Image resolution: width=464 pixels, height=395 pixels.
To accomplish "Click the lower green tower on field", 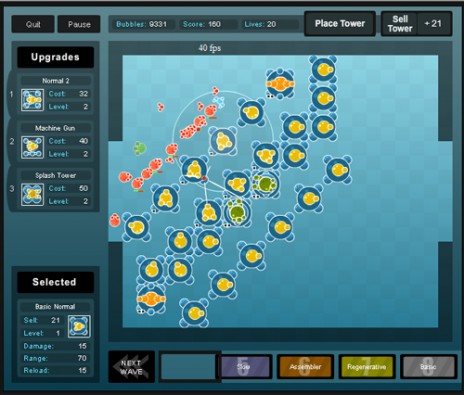I will point(237,212).
